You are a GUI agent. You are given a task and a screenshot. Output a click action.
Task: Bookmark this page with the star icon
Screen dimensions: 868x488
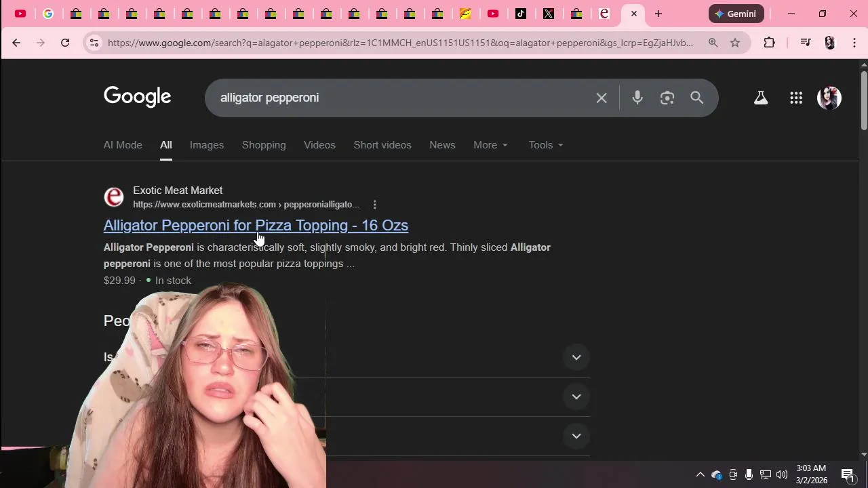pos(735,43)
